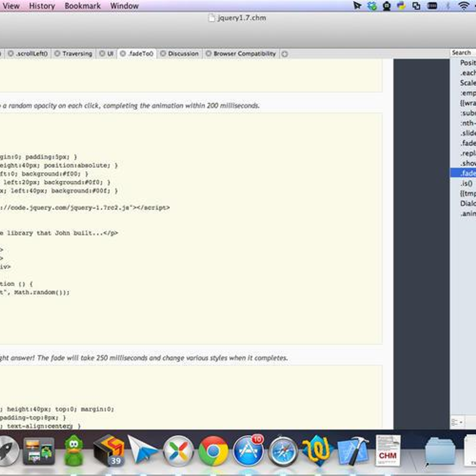
Task: Close the UI tab using its circle icon
Action: [102, 54]
